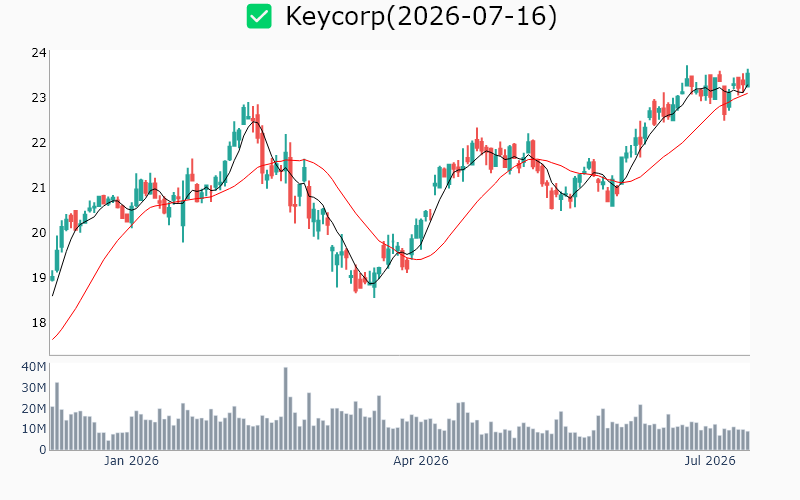Click the 20M volume axis label
Viewport: 800px width, 500px height.
click(x=34, y=408)
